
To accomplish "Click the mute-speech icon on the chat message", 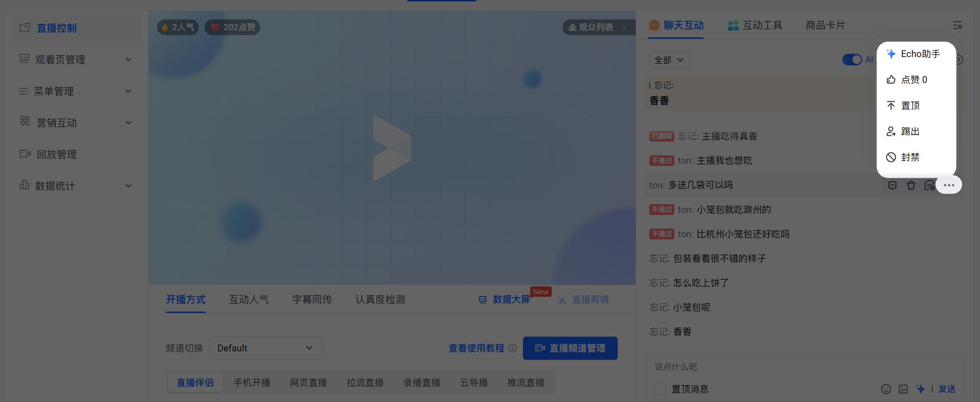I will (x=929, y=185).
